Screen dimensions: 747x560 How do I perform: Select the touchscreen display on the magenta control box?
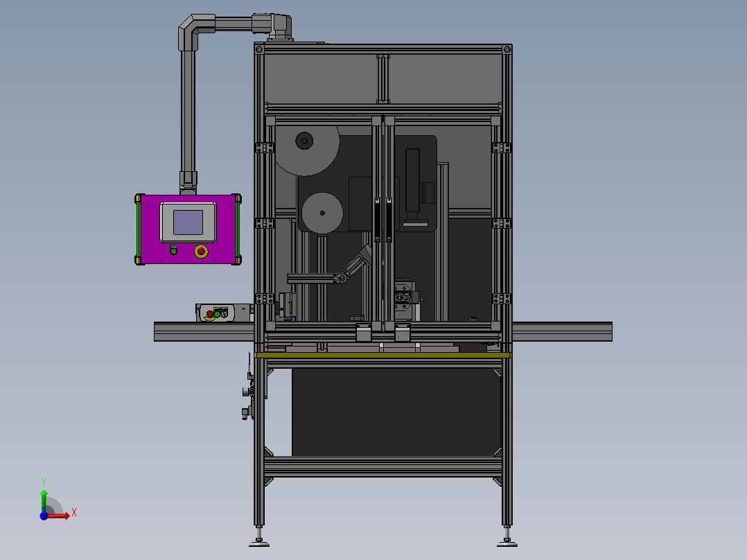pos(188,222)
